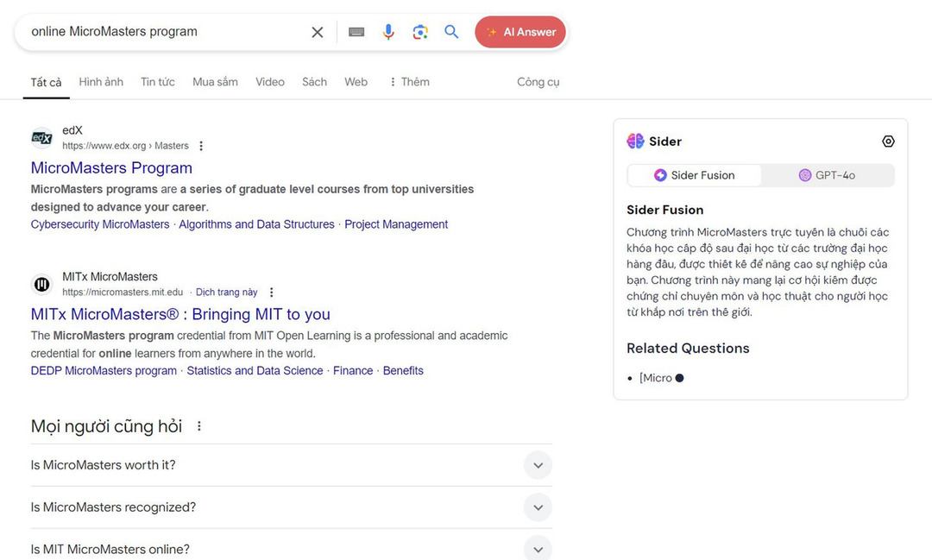Open the Video results tab
The width and height of the screenshot is (932, 560).
click(270, 82)
